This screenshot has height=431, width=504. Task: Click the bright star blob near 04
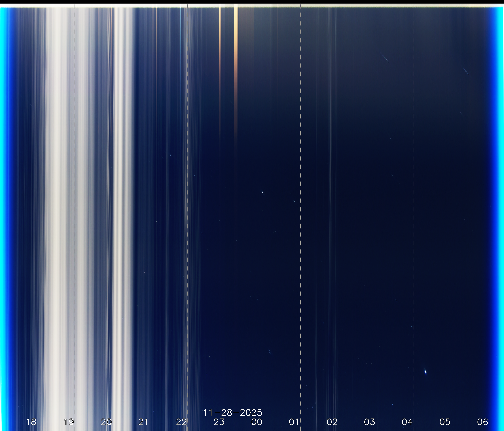point(425,372)
